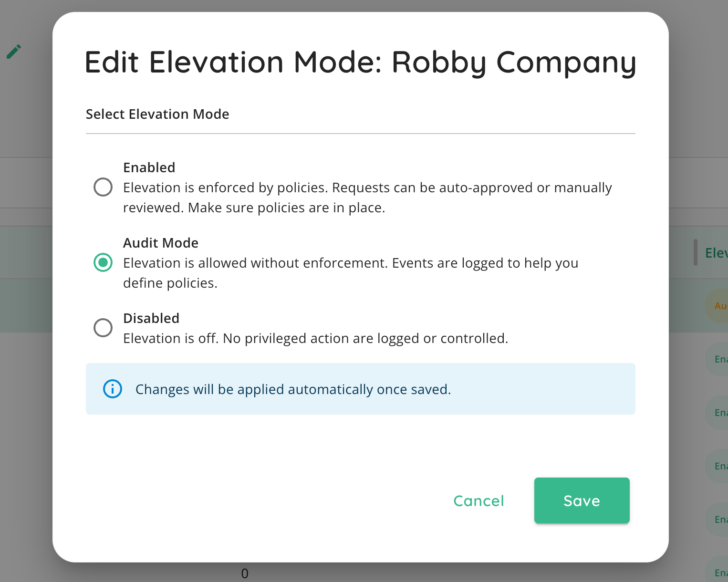Screen dimensions: 728x582
Task: Click the green pencil edit icon
Action: click(x=14, y=52)
